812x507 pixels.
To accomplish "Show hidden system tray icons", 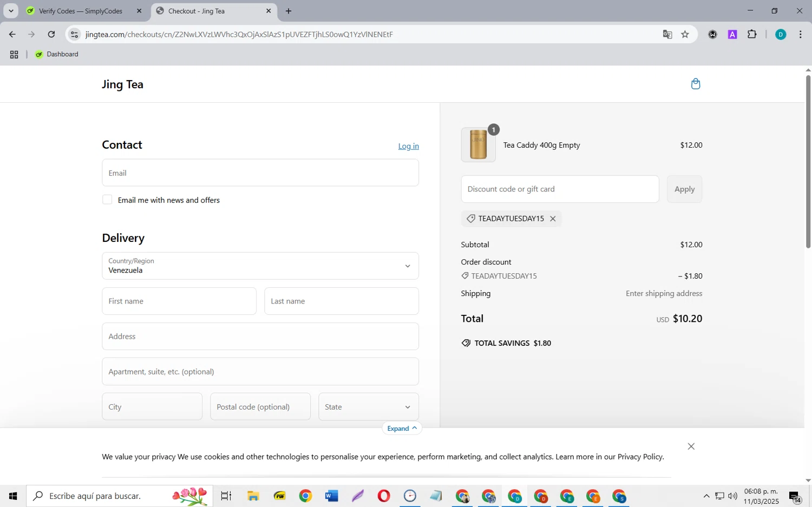I will point(706,496).
